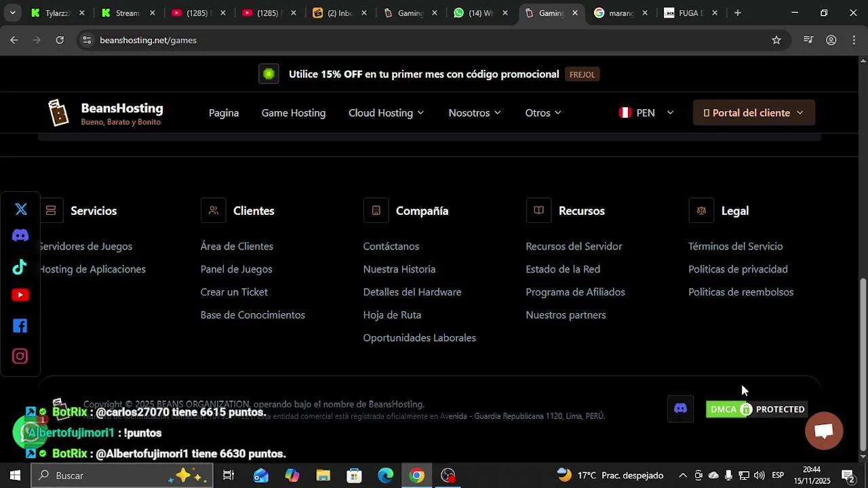868x488 pixels.
Task: Copy the FREJOL promo code
Action: 582,75
